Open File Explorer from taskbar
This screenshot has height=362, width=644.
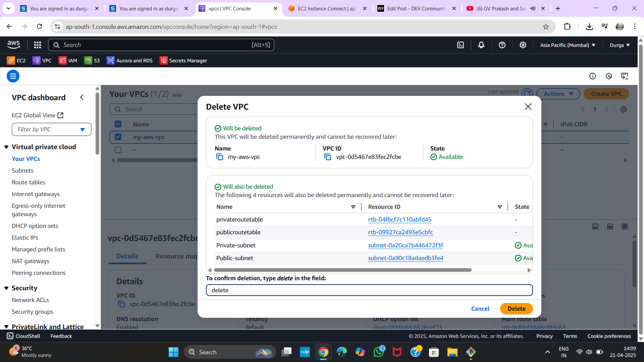(x=452, y=352)
